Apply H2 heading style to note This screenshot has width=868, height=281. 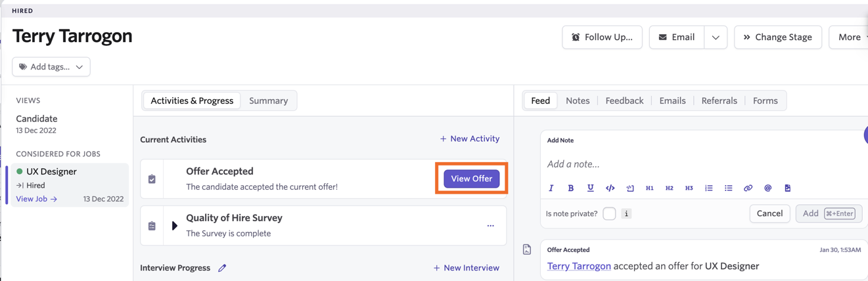(669, 188)
